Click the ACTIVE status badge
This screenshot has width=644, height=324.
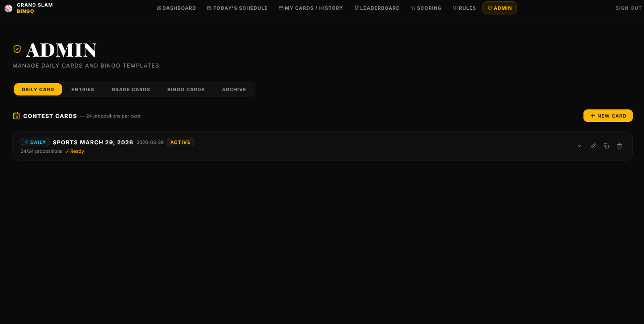(x=180, y=142)
